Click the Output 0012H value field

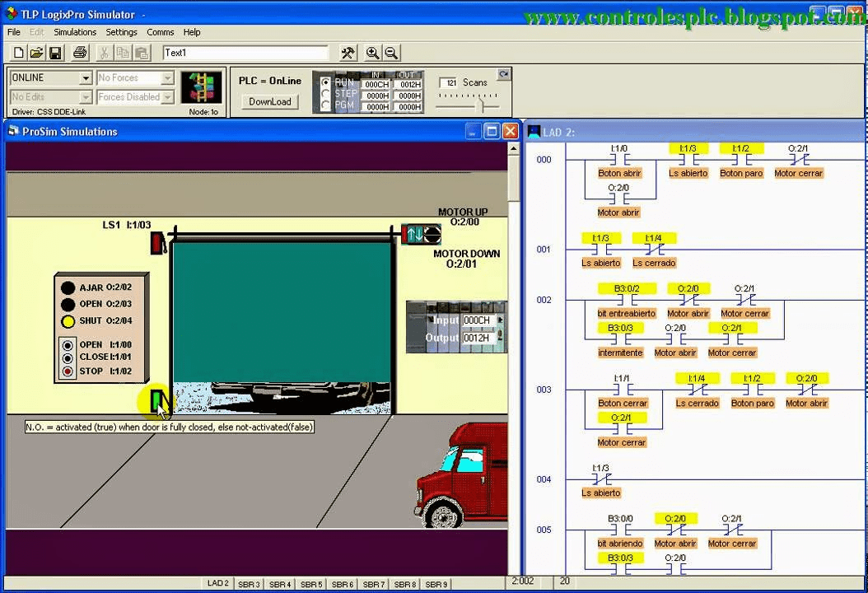tap(478, 338)
